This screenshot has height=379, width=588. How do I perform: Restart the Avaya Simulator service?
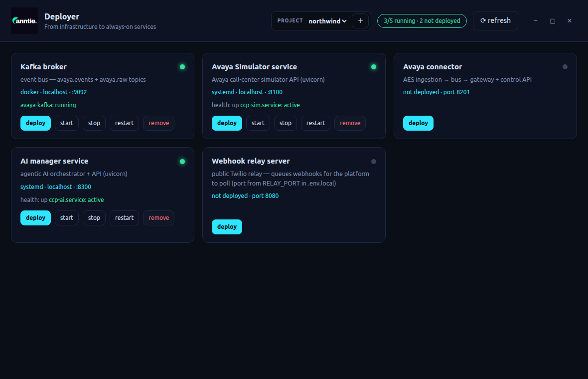pyautogui.click(x=316, y=123)
